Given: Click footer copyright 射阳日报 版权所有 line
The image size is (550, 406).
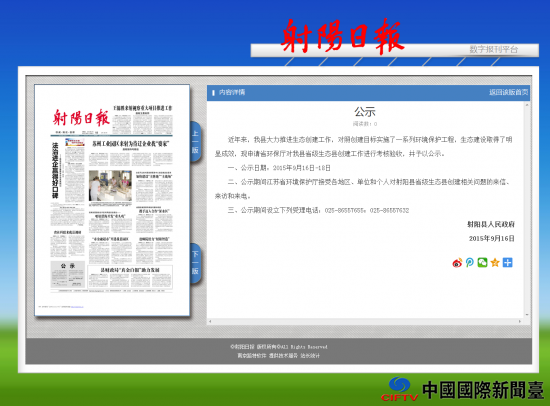Looking at the screenshot, I should 279,347.
